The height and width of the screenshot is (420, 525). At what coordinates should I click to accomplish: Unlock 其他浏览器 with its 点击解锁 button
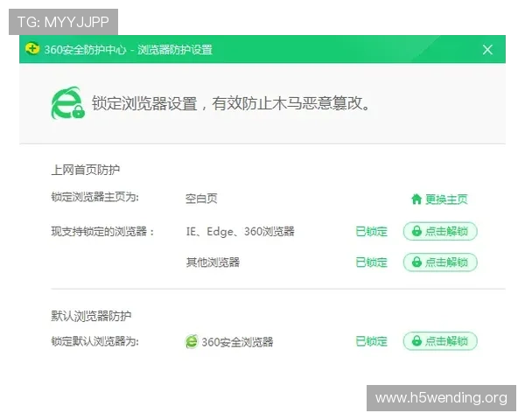tap(440, 262)
